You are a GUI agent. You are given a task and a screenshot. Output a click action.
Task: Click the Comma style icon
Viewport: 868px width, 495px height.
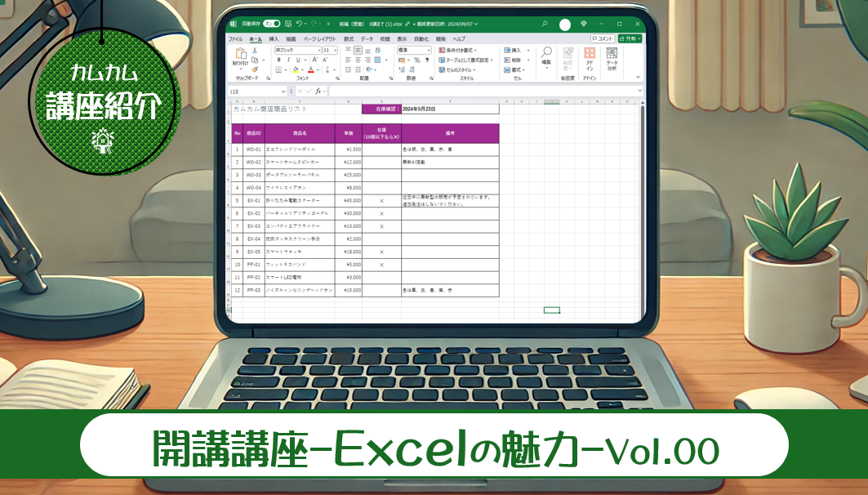pyautogui.click(x=427, y=60)
